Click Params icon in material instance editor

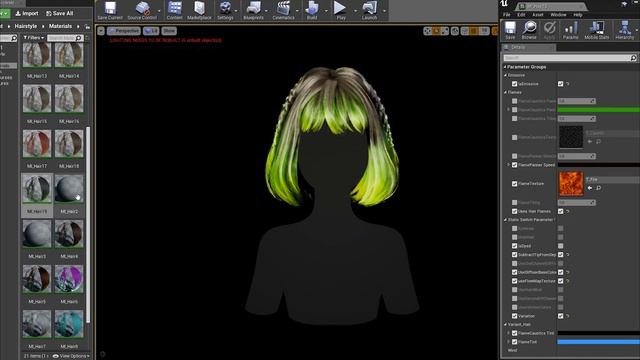pyautogui.click(x=571, y=30)
